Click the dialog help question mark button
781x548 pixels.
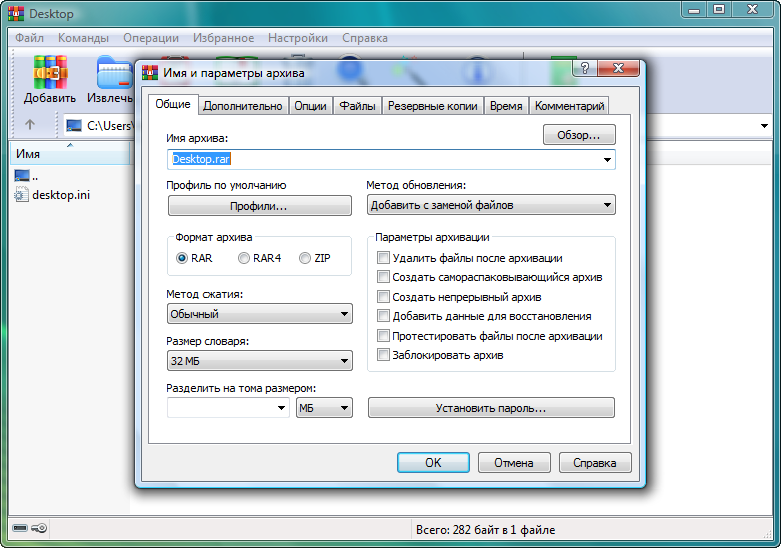click(x=585, y=68)
